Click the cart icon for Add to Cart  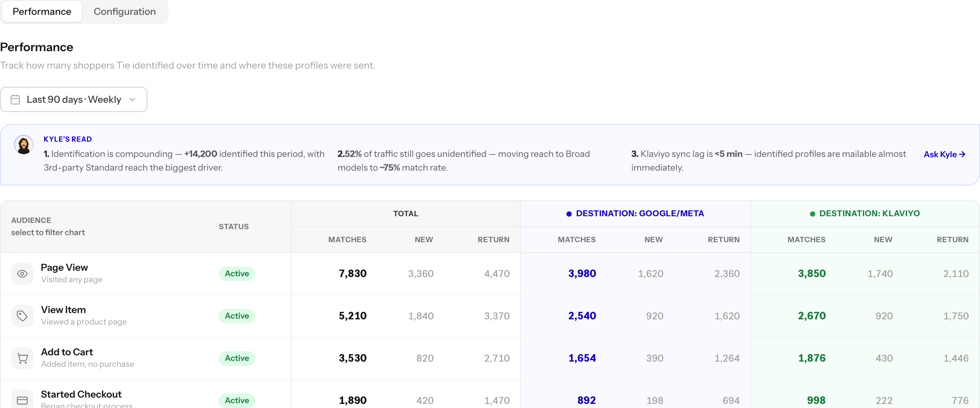[22, 358]
